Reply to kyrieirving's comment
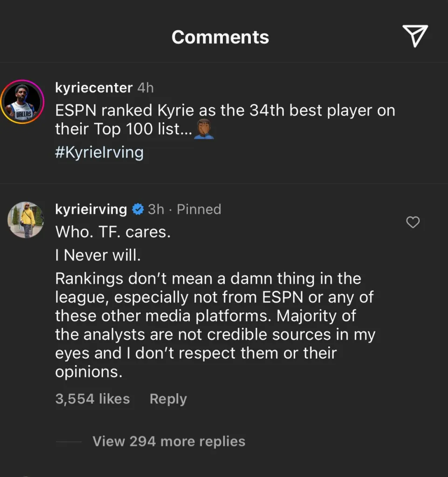This screenshot has width=448, height=477. pyautogui.click(x=168, y=399)
